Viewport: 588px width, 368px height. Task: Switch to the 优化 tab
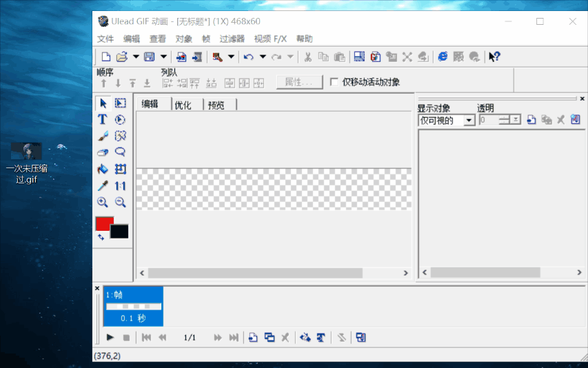[183, 105]
